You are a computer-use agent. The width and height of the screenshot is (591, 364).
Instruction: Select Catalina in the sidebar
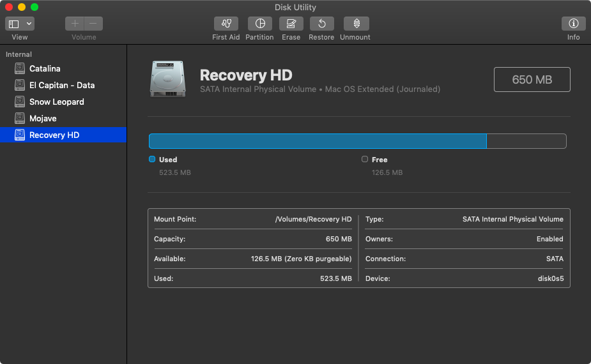point(63,68)
